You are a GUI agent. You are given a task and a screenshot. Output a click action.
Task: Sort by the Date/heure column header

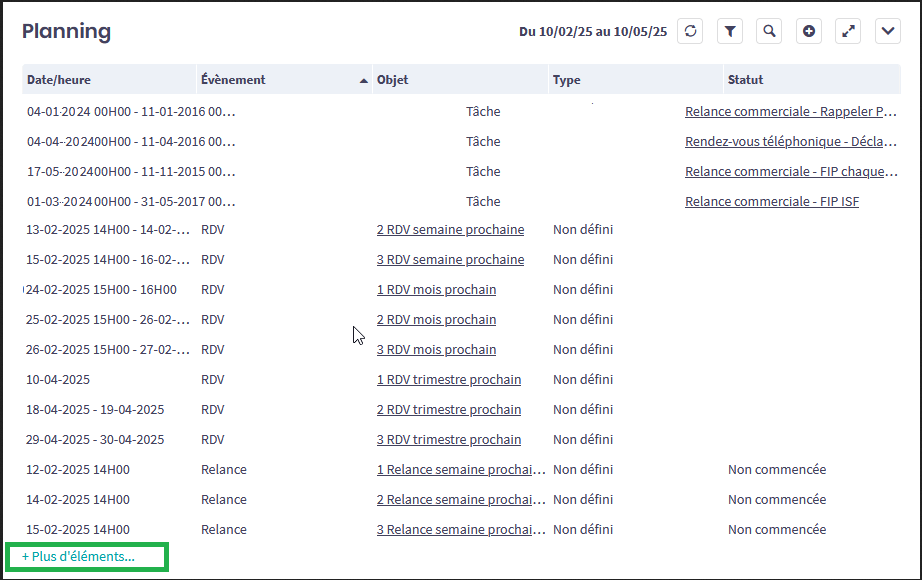[59, 80]
